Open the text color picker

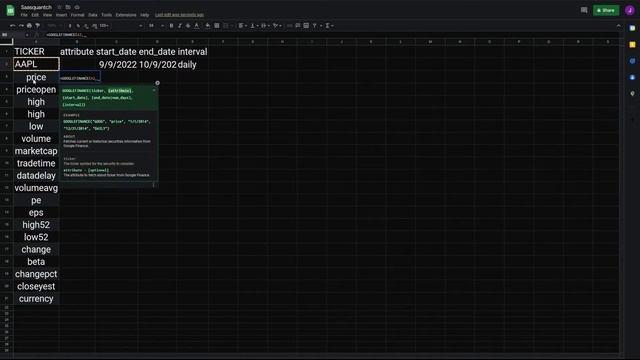coord(197,25)
